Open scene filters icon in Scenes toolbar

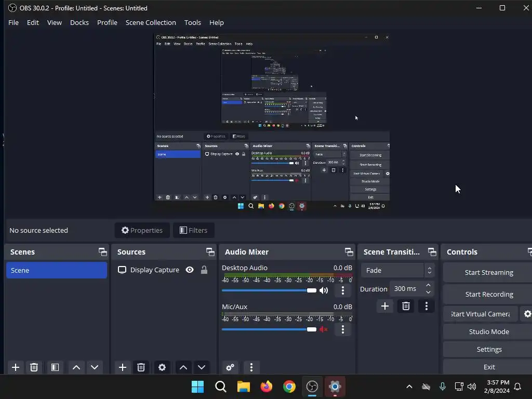pyautogui.click(x=55, y=367)
